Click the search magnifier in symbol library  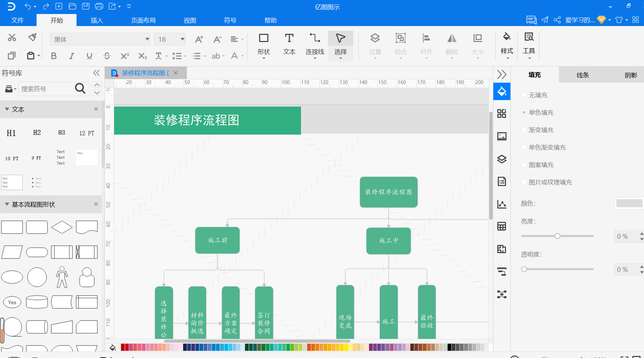coord(80,89)
